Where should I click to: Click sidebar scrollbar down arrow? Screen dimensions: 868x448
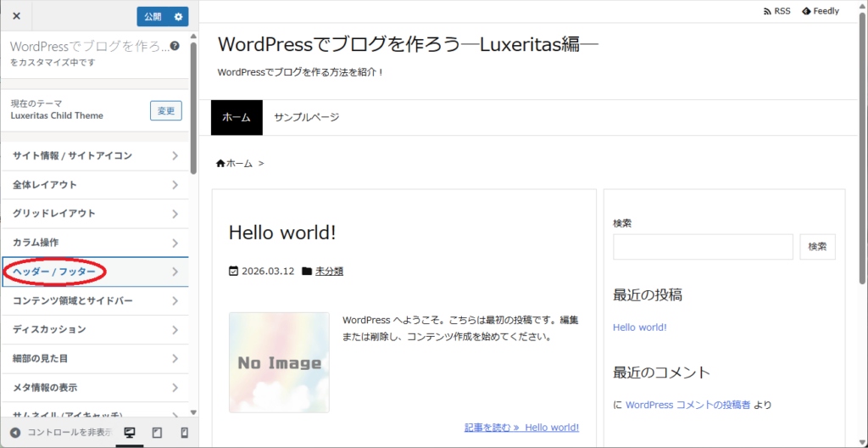193,412
